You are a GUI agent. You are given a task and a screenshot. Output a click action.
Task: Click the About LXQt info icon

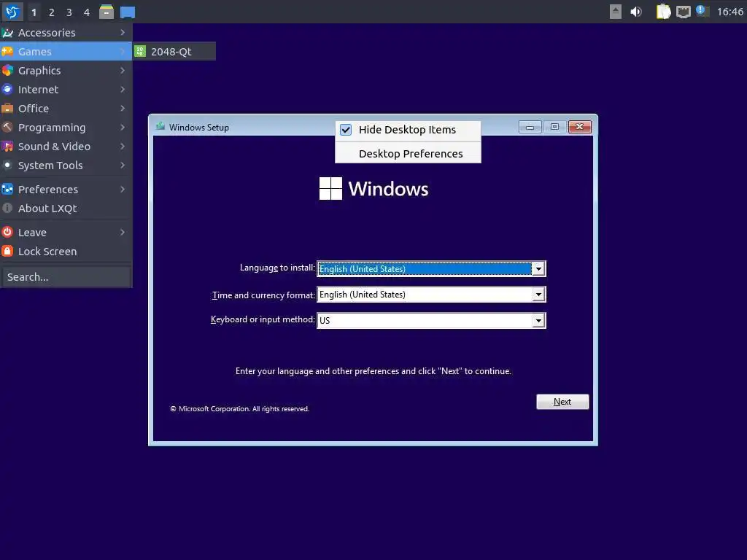(7, 208)
